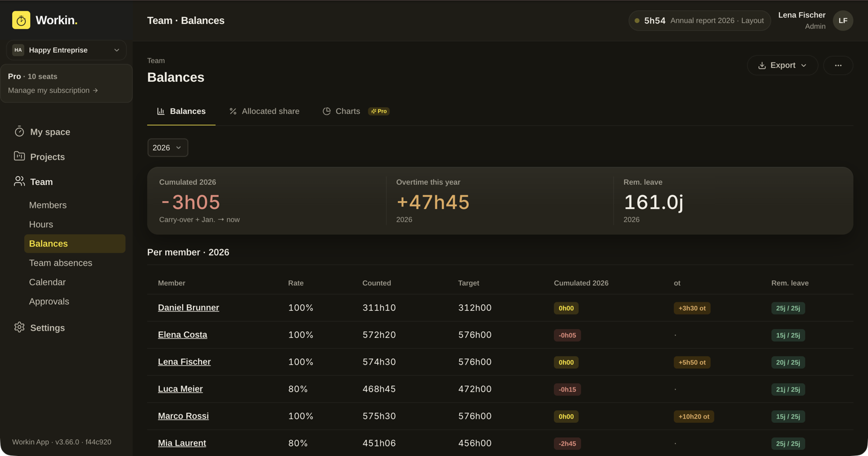The width and height of the screenshot is (868, 456).
Task: Click the Team people icon
Action: [x=19, y=181]
